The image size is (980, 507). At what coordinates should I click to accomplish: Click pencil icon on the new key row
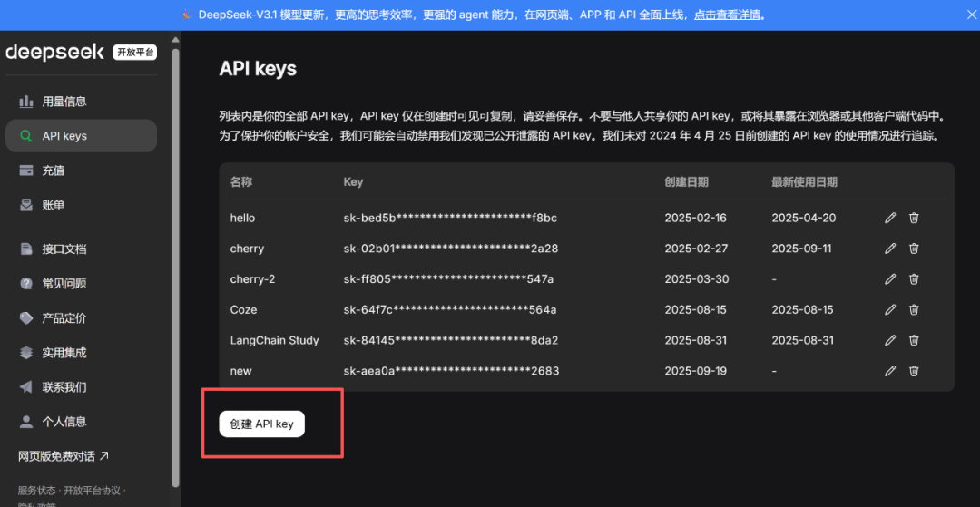pyautogui.click(x=891, y=371)
